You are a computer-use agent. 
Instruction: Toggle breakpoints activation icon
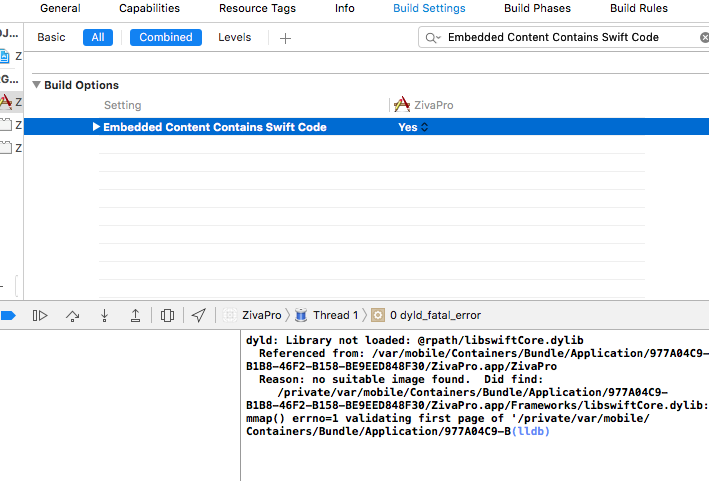[x=8, y=315]
